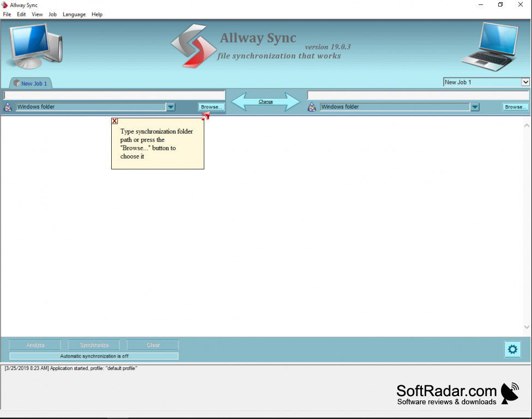Click the scroll up arrow in file list
This screenshot has width=532, height=419.
tap(527, 125)
